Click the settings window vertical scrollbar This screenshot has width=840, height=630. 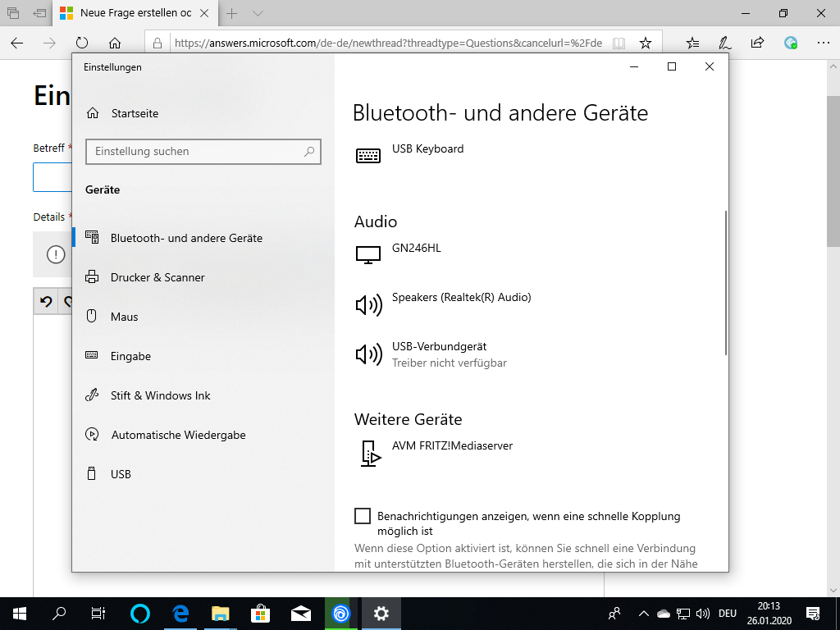pos(726,282)
